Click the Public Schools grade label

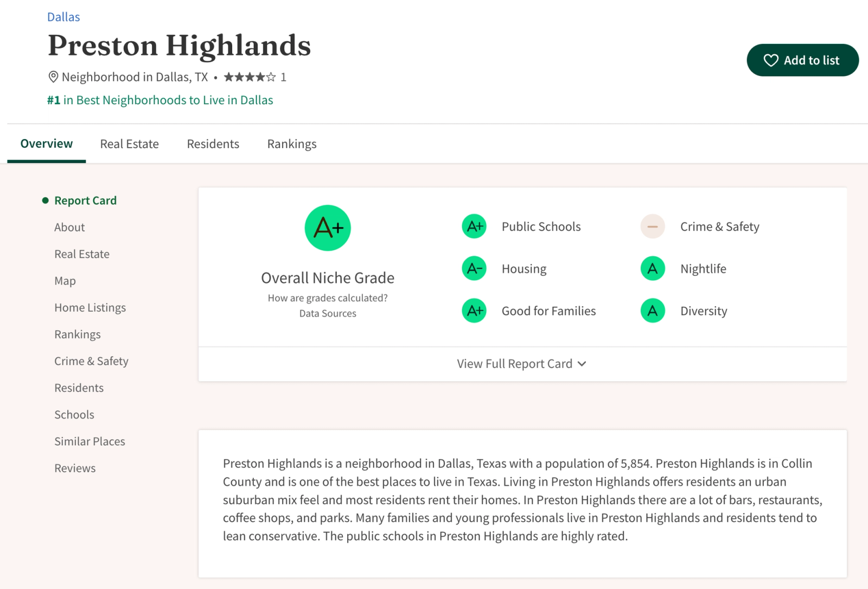(x=541, y=226)
